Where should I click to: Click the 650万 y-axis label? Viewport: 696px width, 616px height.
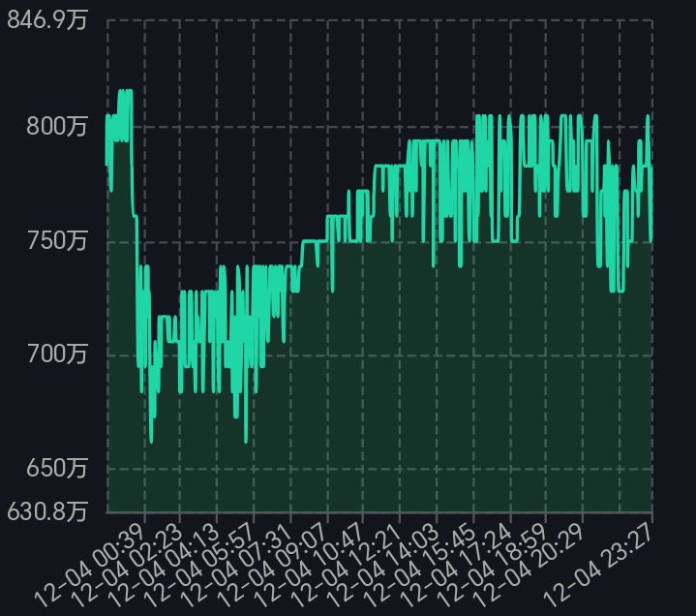(56, 469)
